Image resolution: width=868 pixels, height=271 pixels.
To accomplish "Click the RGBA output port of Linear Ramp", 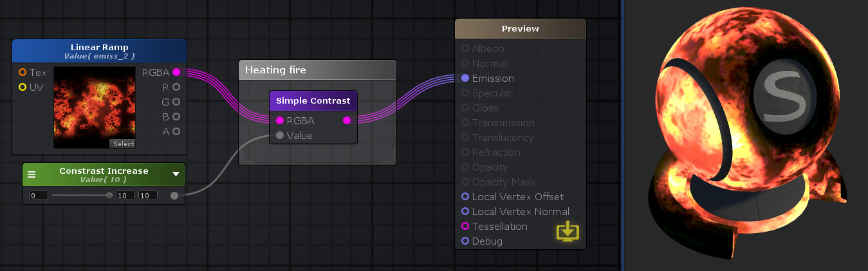I will point(176,72).
